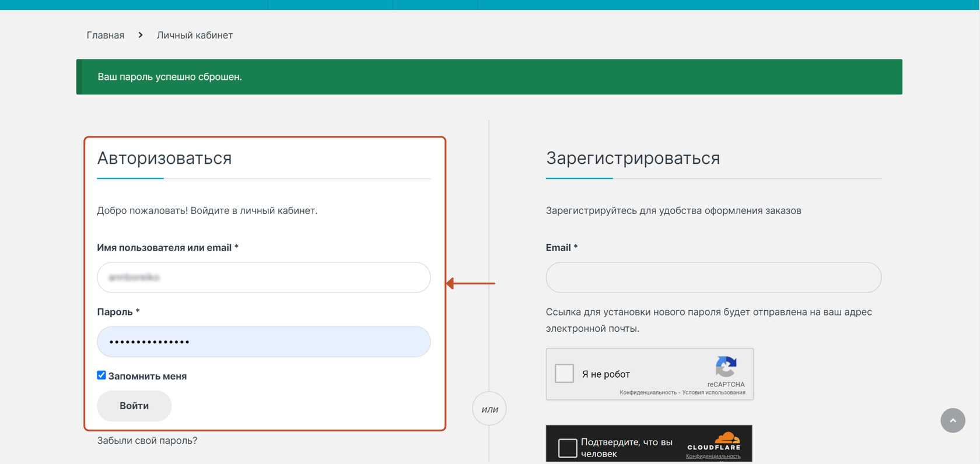Check the Cloudflare human verification box
The height and width of the screenshot is (464, 980).
[x=568, y=448]
